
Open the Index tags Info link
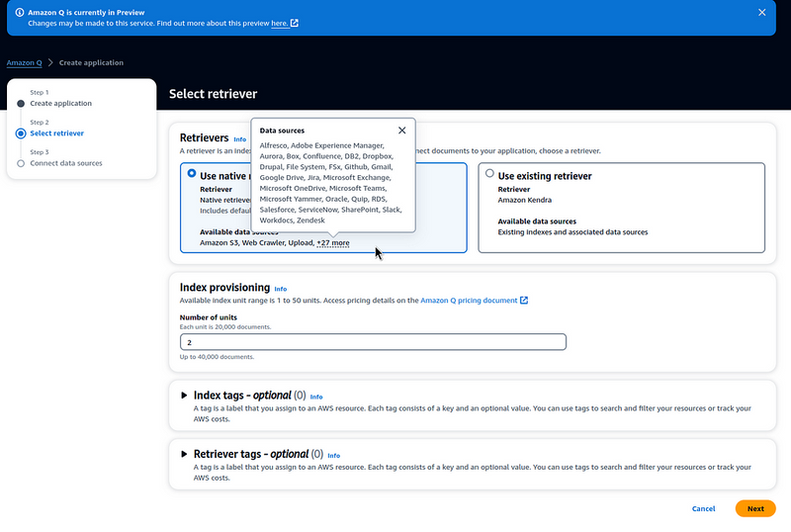(x=316, y=398)
